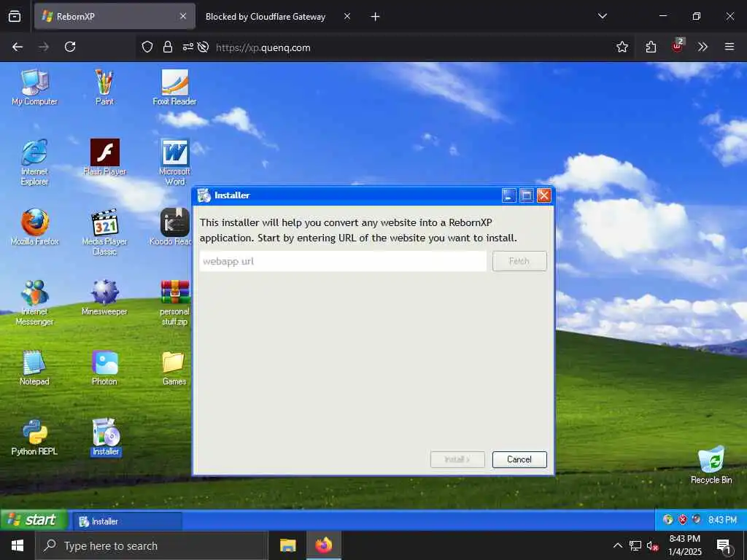Open the Recycle Bin icon

click(x=711, y=464)
